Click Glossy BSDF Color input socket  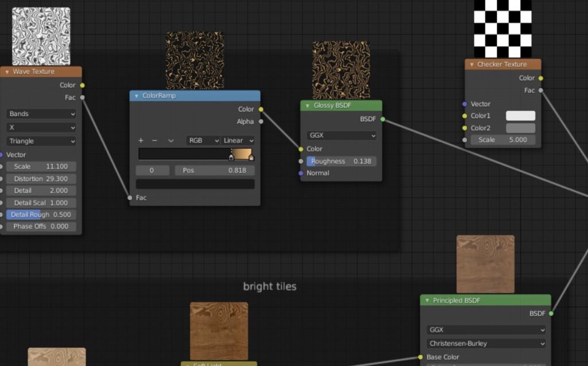301,149
